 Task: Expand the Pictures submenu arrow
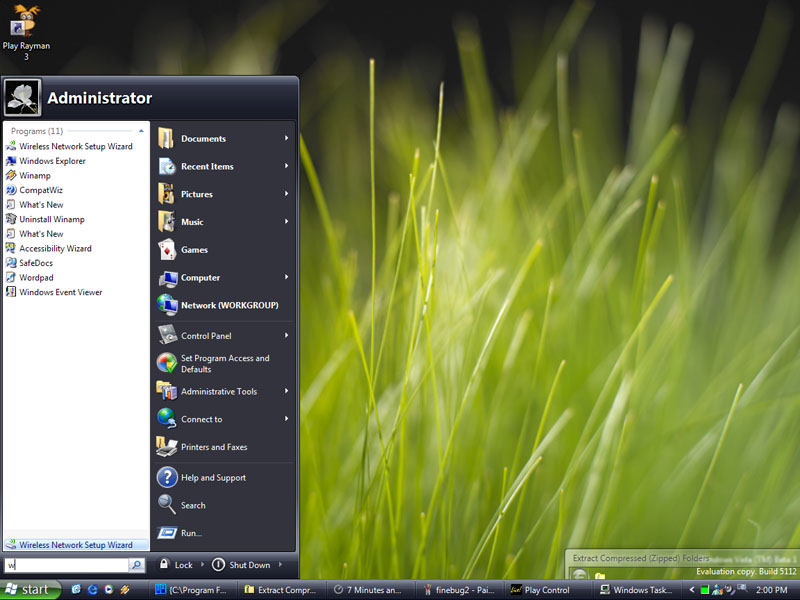click(x=286, y=194)
